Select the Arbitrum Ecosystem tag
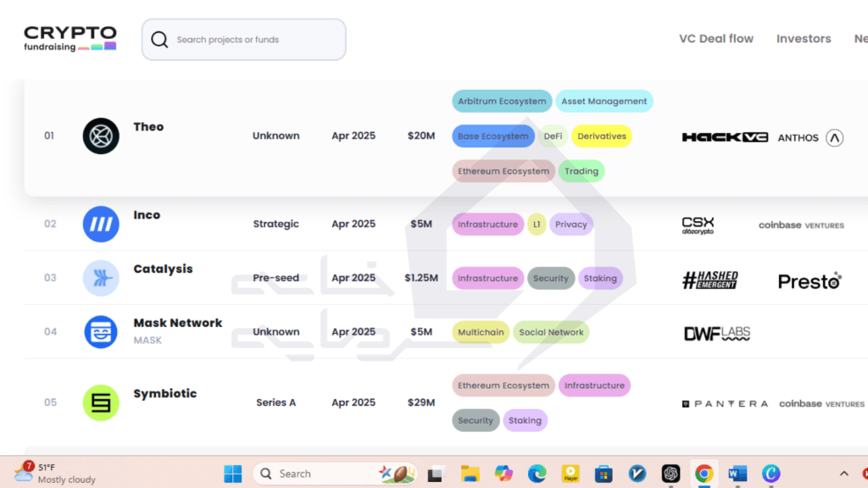Image resolution: width=868 pixels, height=488 pixels. pyautogui.click(x=502, y=102)
